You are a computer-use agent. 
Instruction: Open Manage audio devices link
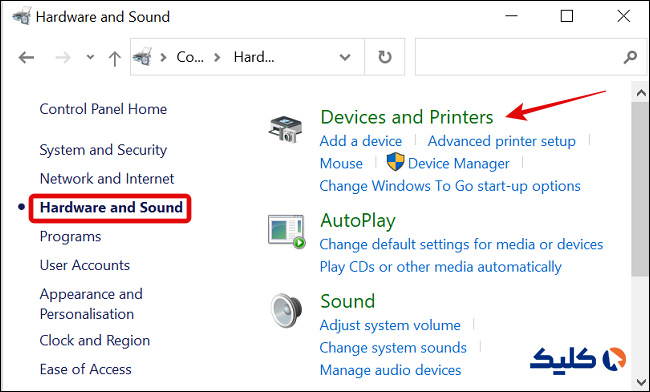(390, 370)
